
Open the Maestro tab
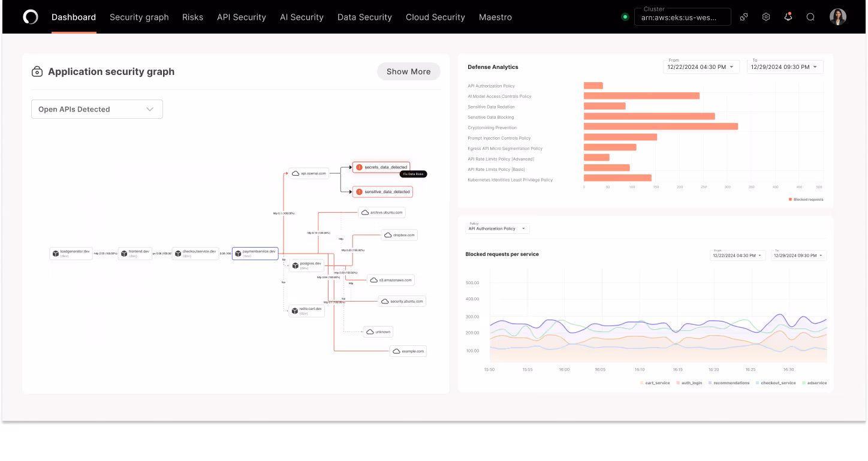[x=495, y=17]
